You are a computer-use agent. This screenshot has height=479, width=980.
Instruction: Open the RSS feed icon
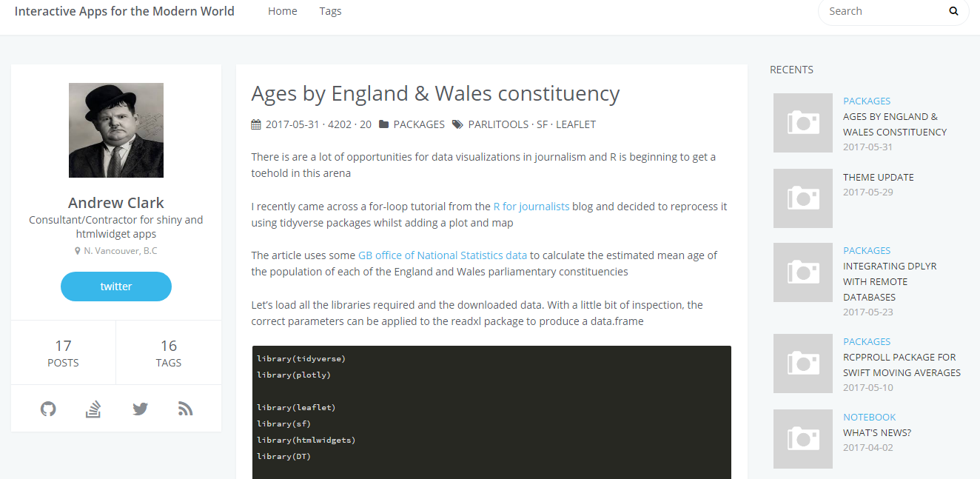(185, 409)
